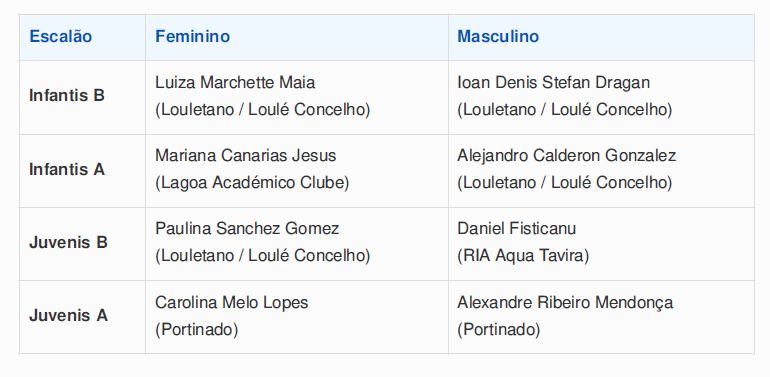The height and width of the screenshot is (377, 770).
Task: Click Portinado under Alexandre Ribeiro Mendonça
Action: tap(498, 329)
